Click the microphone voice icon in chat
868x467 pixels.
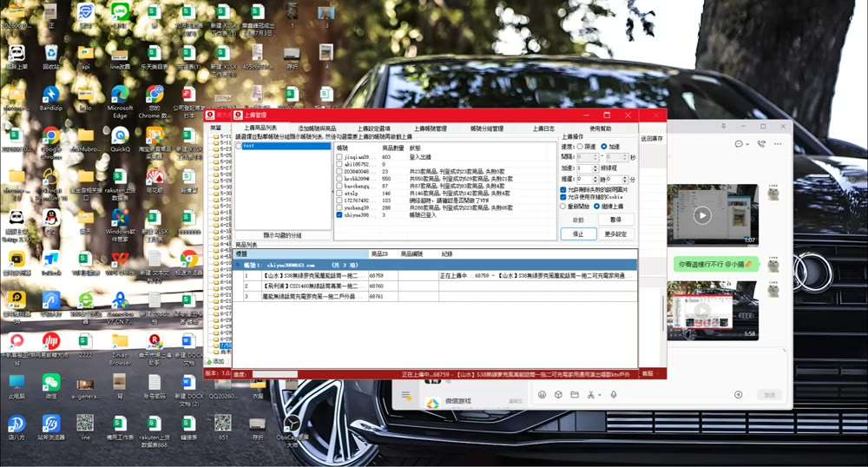[x=614, y=394]
